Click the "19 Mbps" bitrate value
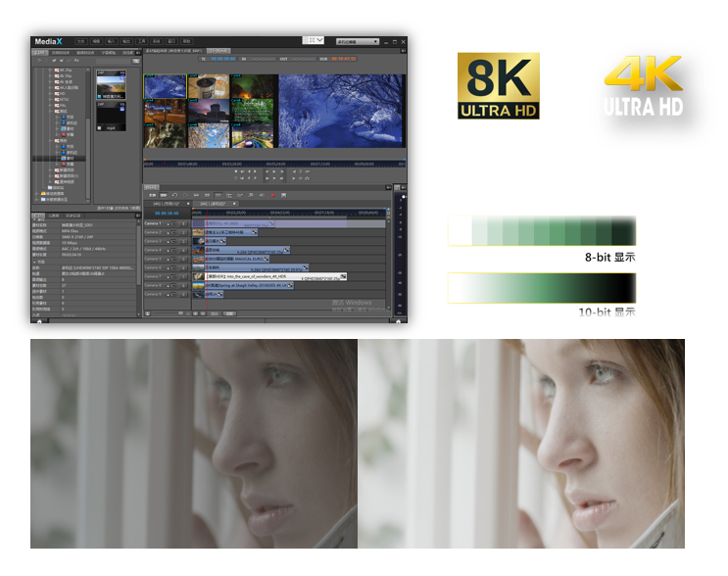Image resolution: width=728 pixels, height=576 pixels. (70, 243)
